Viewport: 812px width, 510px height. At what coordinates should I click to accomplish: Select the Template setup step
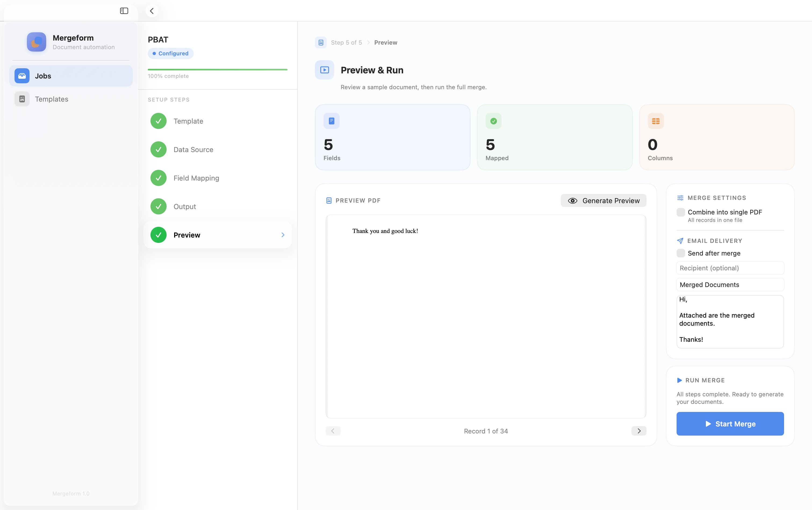[x=188, y=121]
